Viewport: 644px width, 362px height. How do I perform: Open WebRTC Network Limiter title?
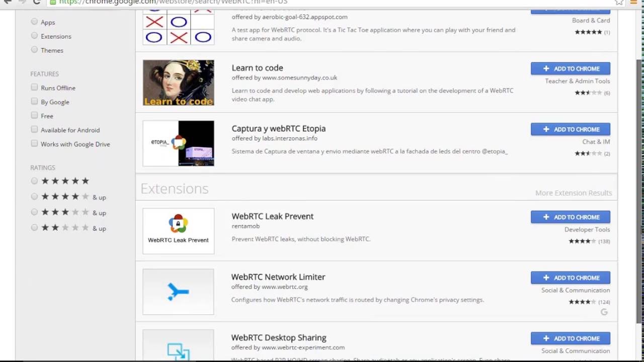tap(278, 277)
